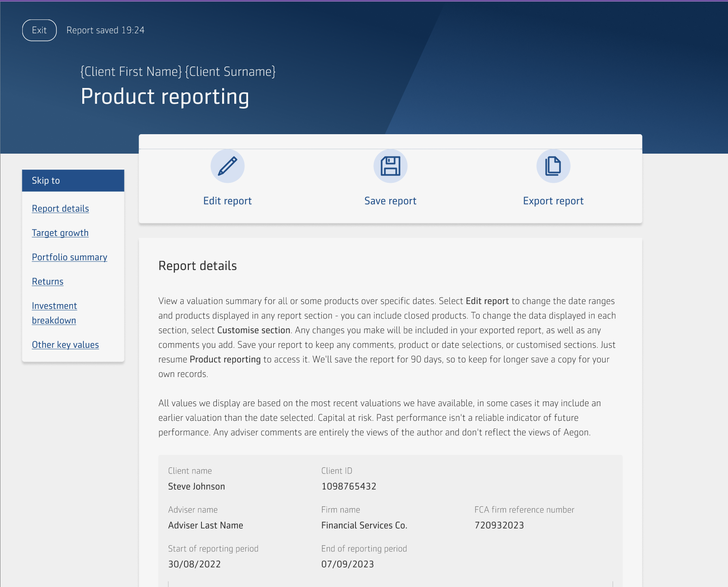Select the Edit report pencil icon

pyautogui.click(x=227, y=166)
